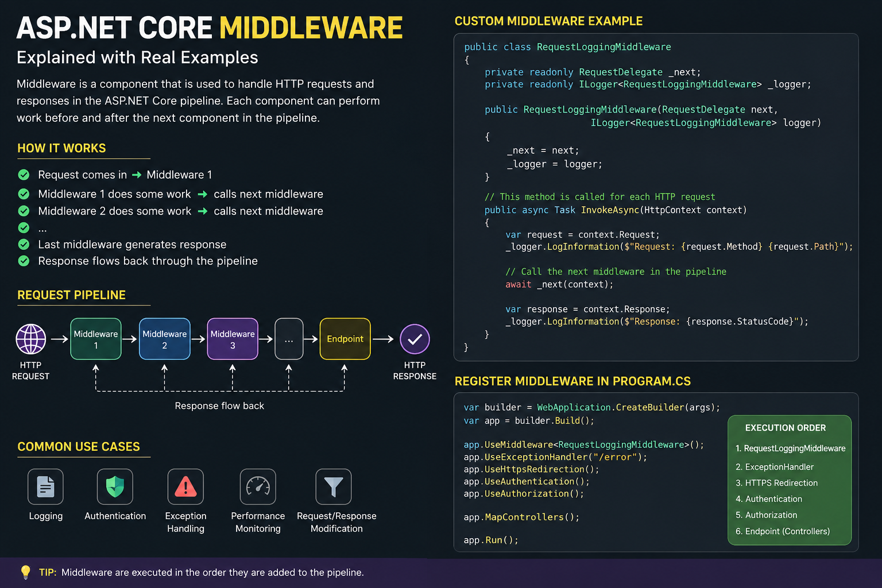Select the purple Middleware 3 pipeline box

pos(233,339)
